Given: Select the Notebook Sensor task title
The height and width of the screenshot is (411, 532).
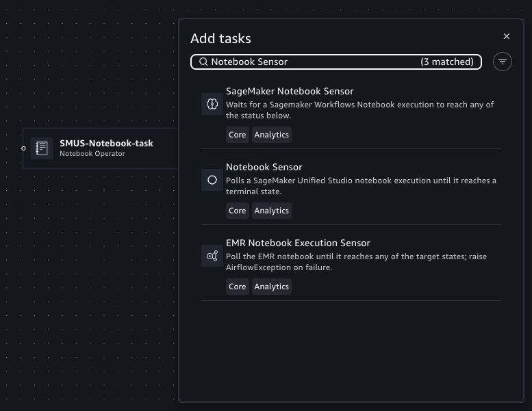Looking at the screenshot, I should [264, 167].
